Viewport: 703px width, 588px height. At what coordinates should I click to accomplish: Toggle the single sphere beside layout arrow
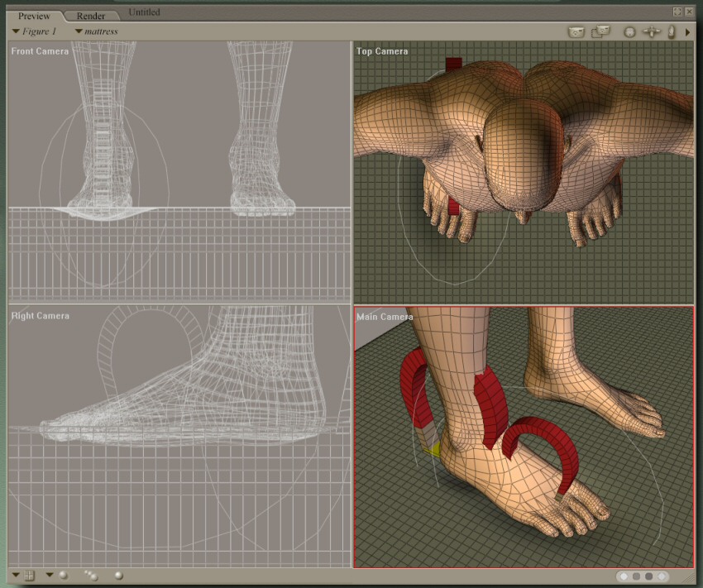62,576
